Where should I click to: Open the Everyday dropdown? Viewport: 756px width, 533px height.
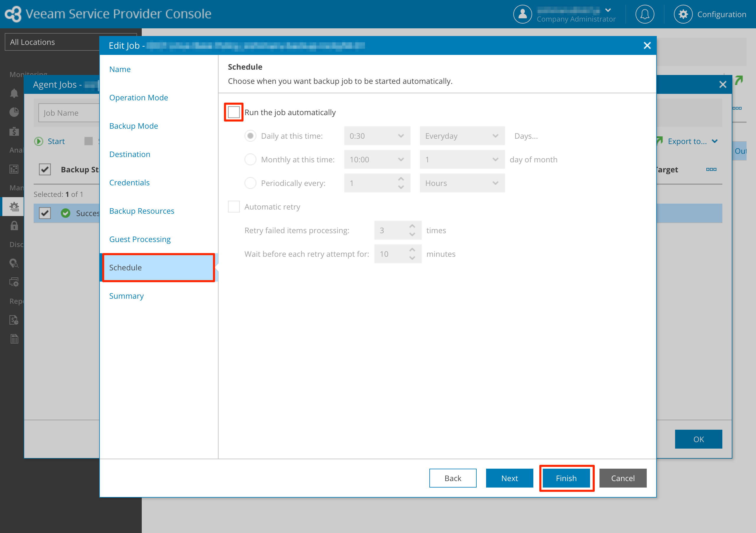[x=462, y=136]
